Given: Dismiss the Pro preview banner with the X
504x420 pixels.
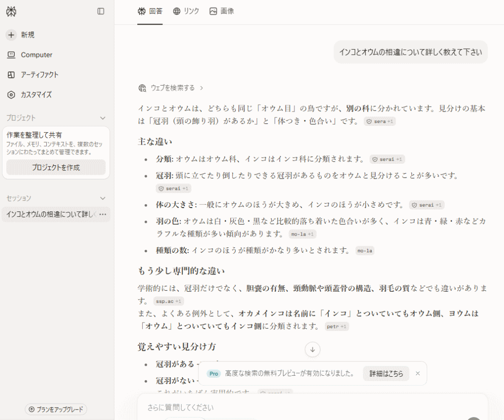Looking at the screenshot, I should click(x=418, y=373).
